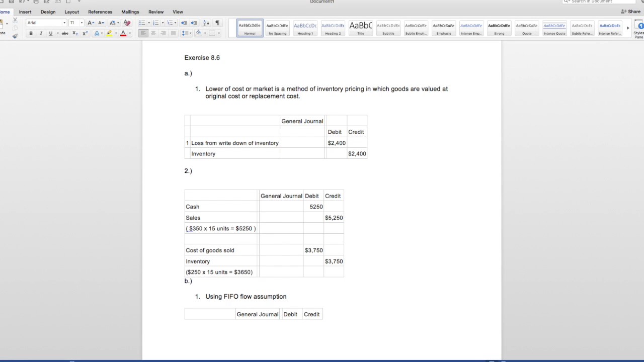Click the 'Cost of goods sold' cell
This screenshot has height=362, width=644.
221,250
